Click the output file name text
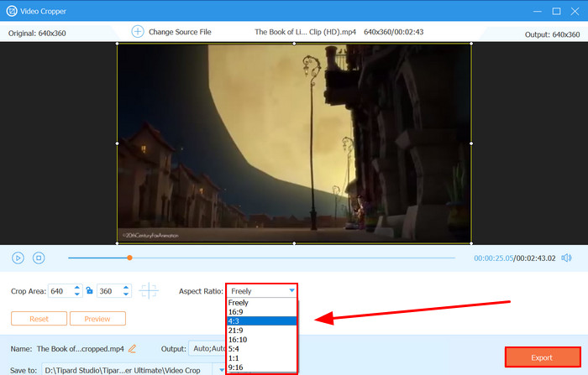 81,349
